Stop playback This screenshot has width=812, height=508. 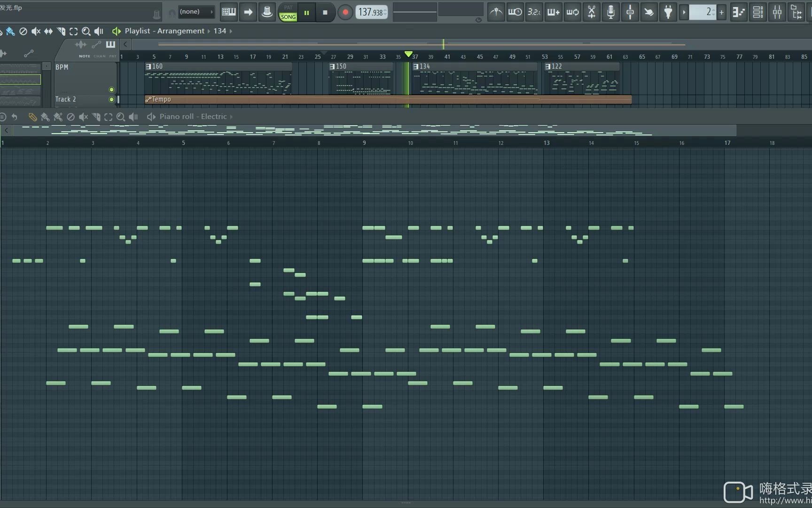[x=325, y=13]
